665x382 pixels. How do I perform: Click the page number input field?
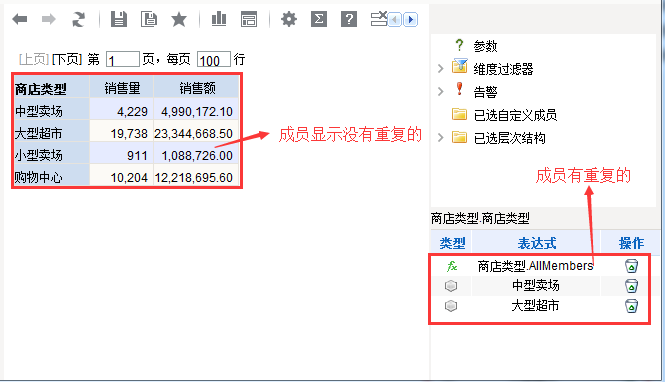pyautogui.click(x=123, y=59)
